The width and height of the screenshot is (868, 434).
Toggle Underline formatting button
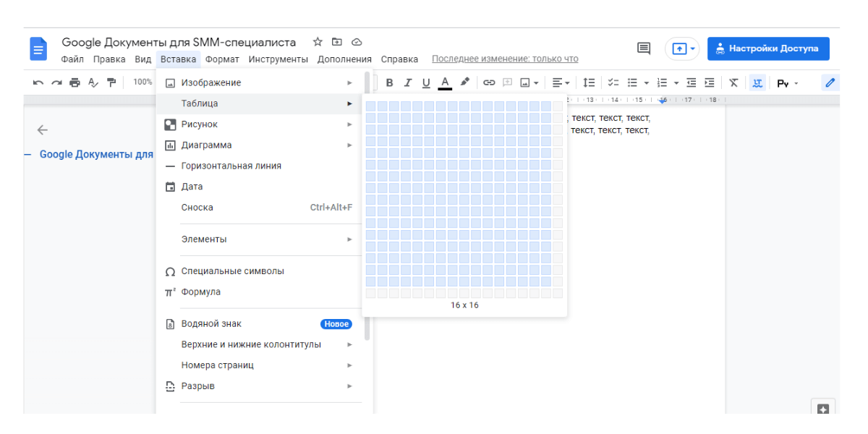426,82
